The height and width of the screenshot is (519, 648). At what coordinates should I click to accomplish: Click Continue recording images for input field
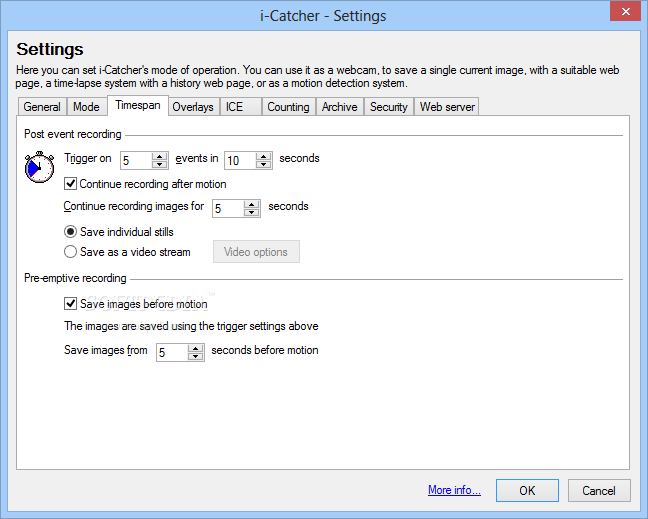click(x=229, y=208)
